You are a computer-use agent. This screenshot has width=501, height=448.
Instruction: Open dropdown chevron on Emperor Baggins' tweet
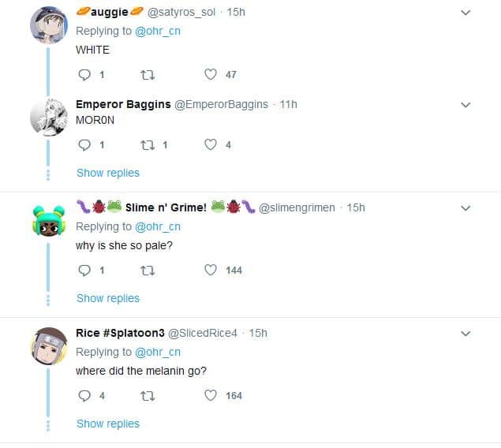pos(465,105)
